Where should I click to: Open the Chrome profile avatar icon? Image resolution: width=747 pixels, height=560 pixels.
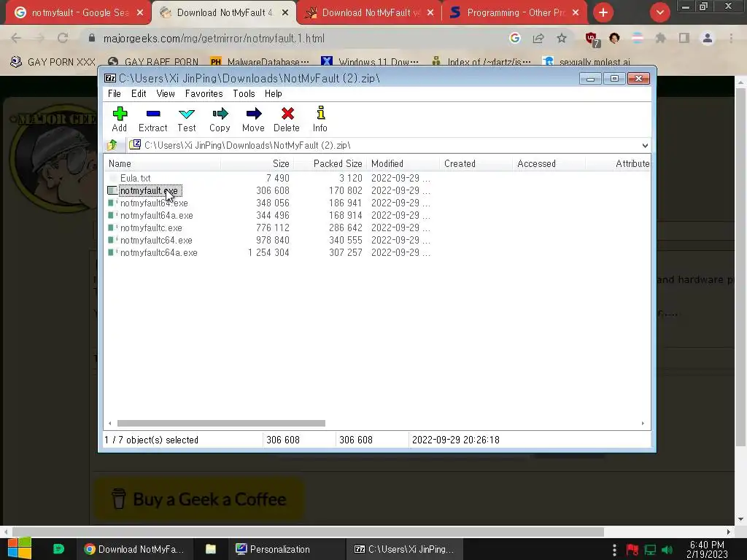tap(708, 39)
